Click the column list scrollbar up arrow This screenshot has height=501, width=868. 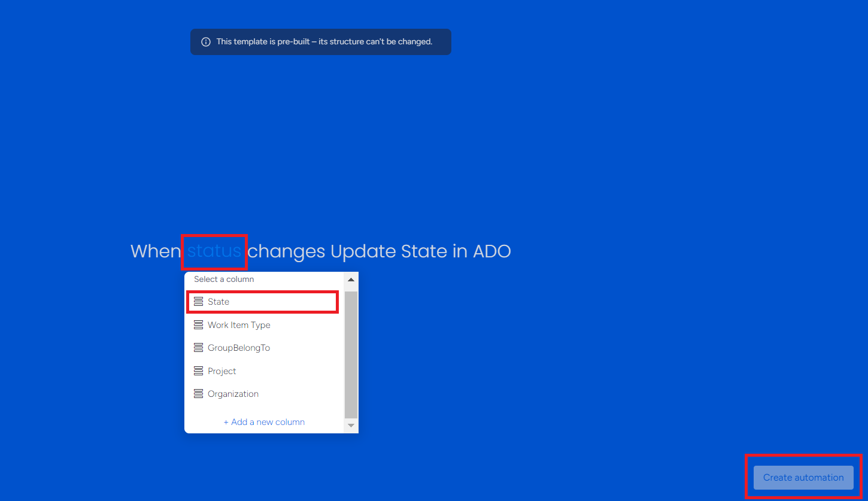(351, 280)
